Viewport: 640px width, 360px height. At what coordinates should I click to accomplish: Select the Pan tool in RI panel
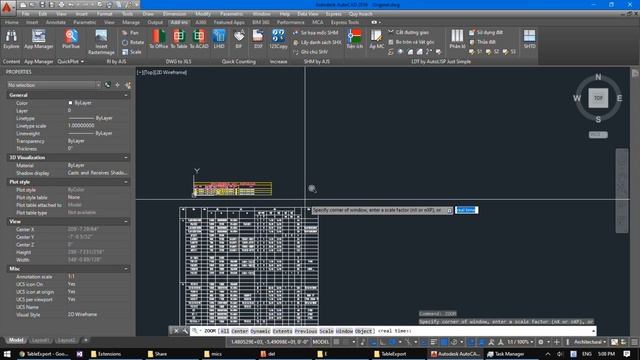(131, 33)
